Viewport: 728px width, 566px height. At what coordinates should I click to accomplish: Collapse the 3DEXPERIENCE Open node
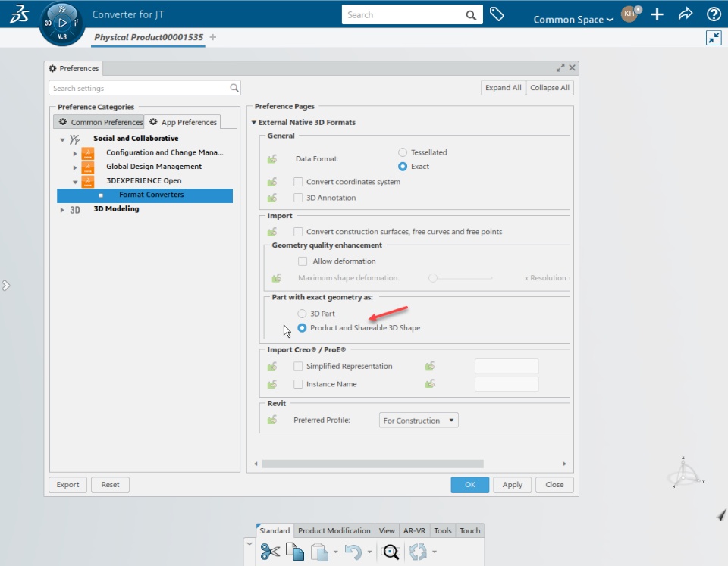point(75,182)
